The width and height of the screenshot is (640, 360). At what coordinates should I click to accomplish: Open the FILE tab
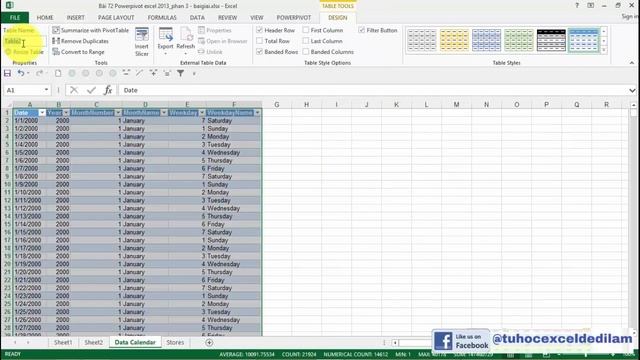pos(15,18)
